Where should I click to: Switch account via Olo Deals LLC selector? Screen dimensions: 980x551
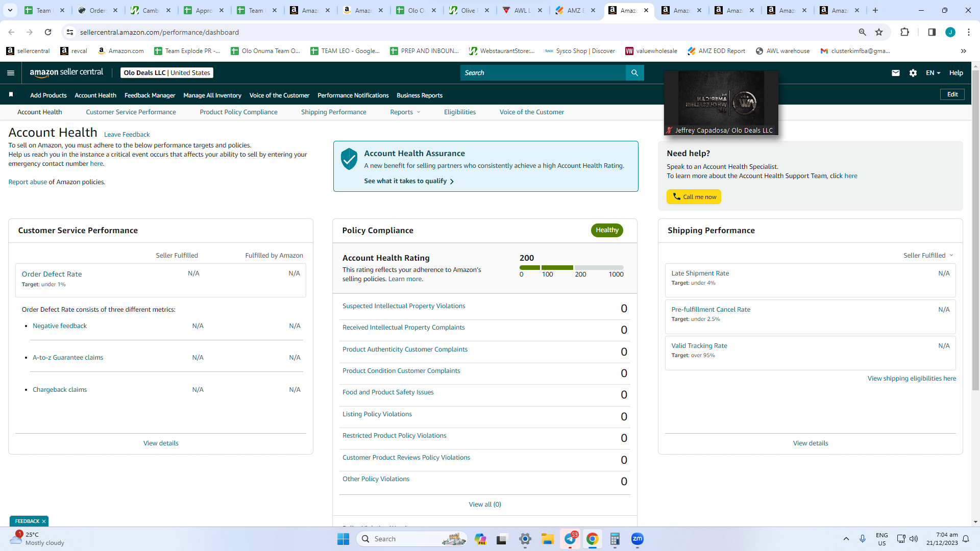pos(167,73)
